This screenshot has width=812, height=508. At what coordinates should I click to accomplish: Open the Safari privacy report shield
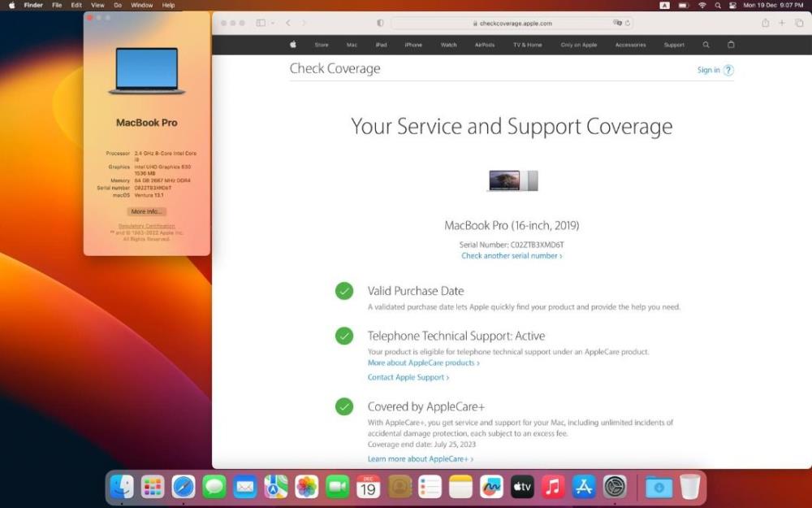click(380, 23)
